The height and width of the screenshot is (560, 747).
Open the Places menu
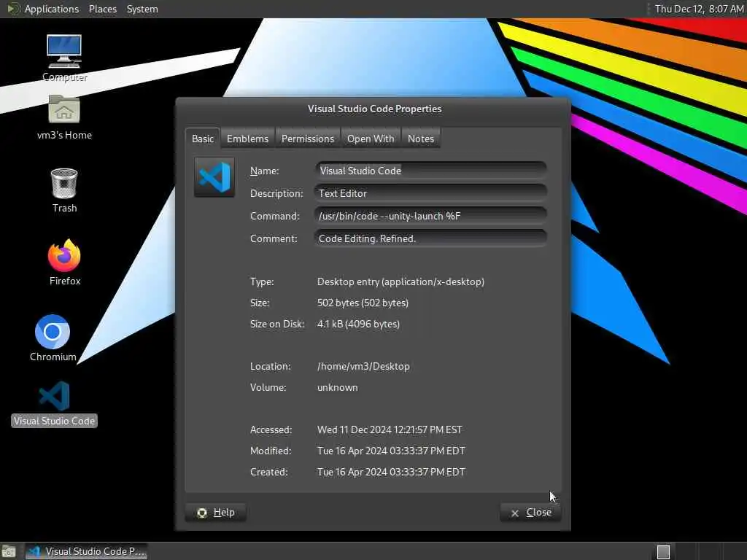pyautogui.click(x=103, y=9)
